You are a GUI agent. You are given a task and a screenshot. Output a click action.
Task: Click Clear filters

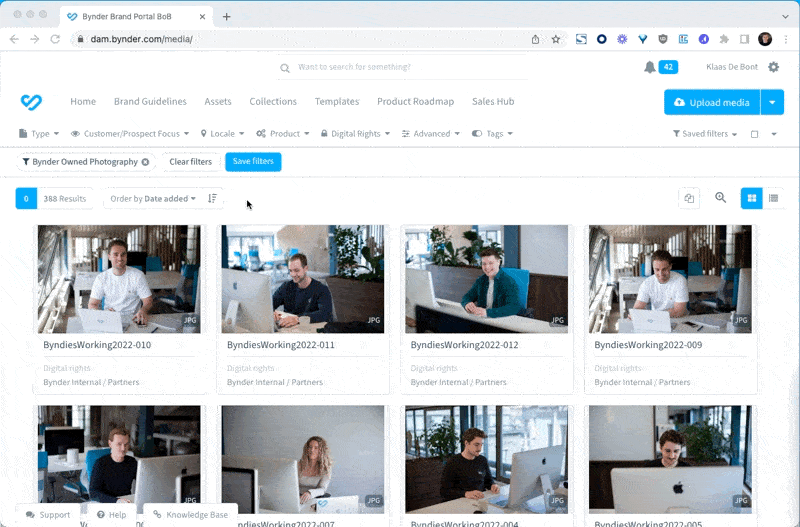pos(190,162)
